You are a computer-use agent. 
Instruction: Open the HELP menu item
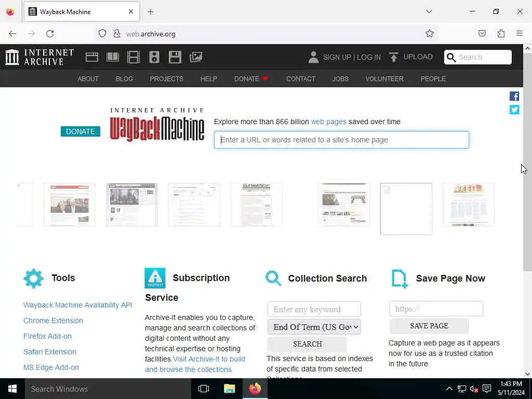pyautogui.click(x=209, y=79)
